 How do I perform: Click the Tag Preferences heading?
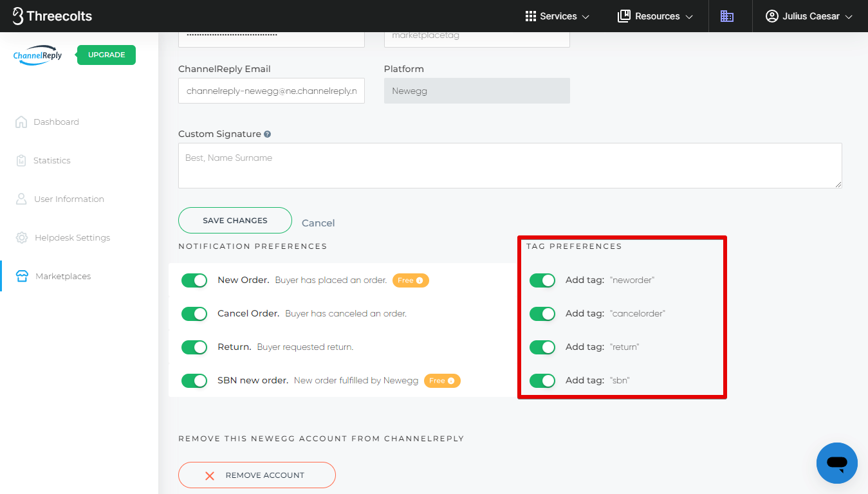pos(574,246)
